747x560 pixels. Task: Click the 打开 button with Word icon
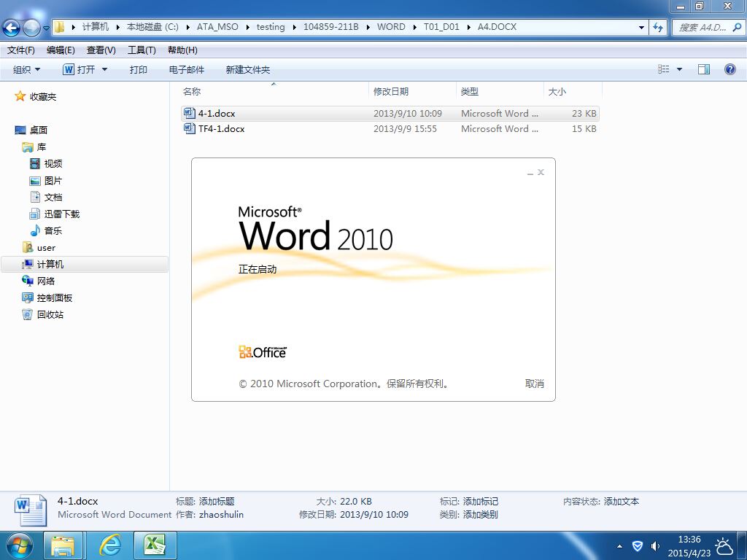coord(79,69)
